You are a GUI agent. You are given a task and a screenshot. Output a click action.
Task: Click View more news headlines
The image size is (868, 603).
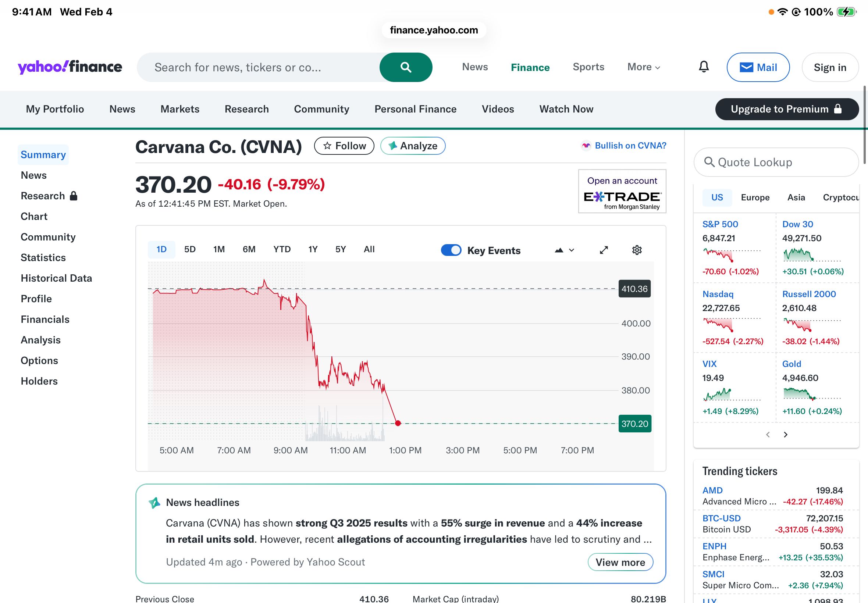click(x=620, y=562)
